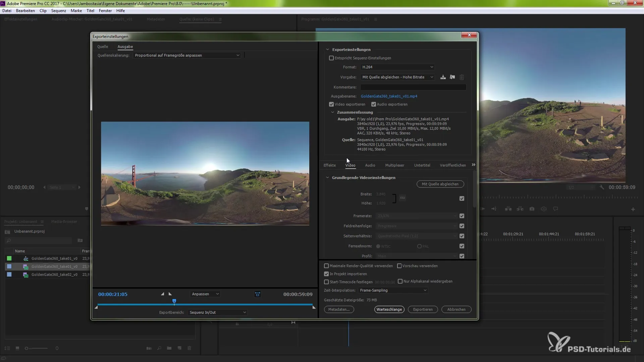Open the Format dropdown showing H.264

pyautogui.click(x=397, y=67)
